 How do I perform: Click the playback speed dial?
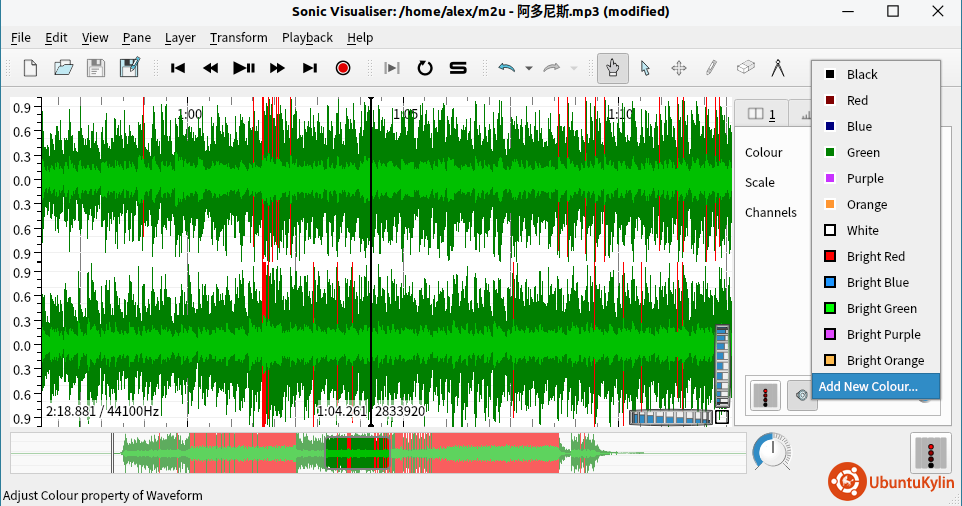pos(771,452)
